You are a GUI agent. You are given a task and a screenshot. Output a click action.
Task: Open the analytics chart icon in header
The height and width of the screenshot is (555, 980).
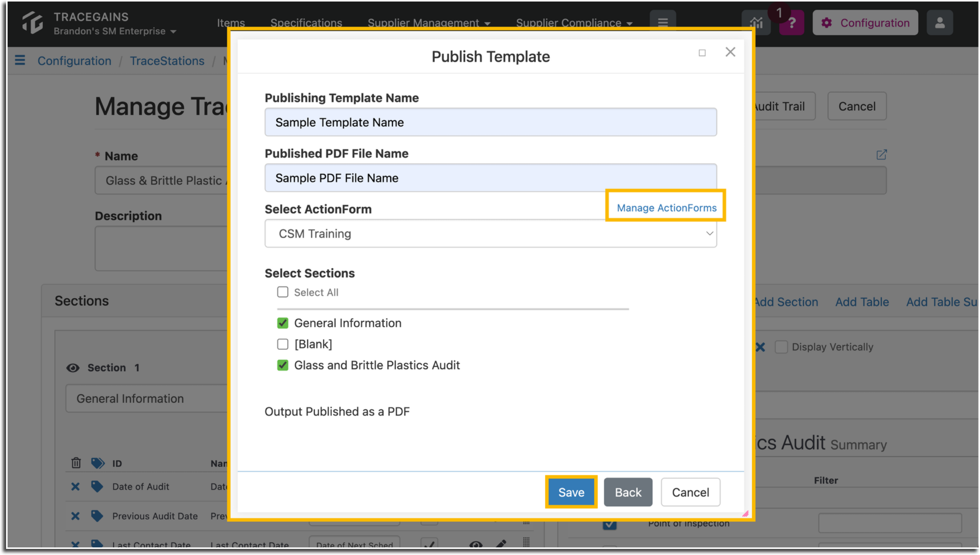756,23
